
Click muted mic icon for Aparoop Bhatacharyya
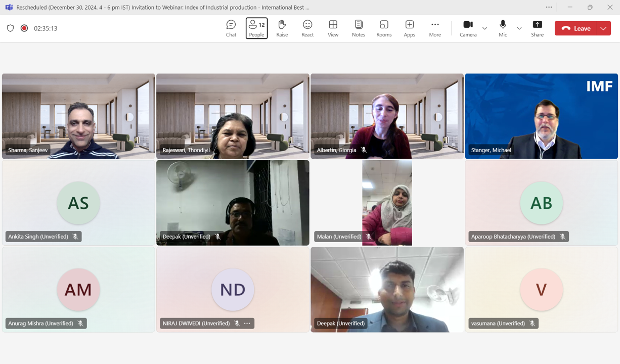coord(562,237)
